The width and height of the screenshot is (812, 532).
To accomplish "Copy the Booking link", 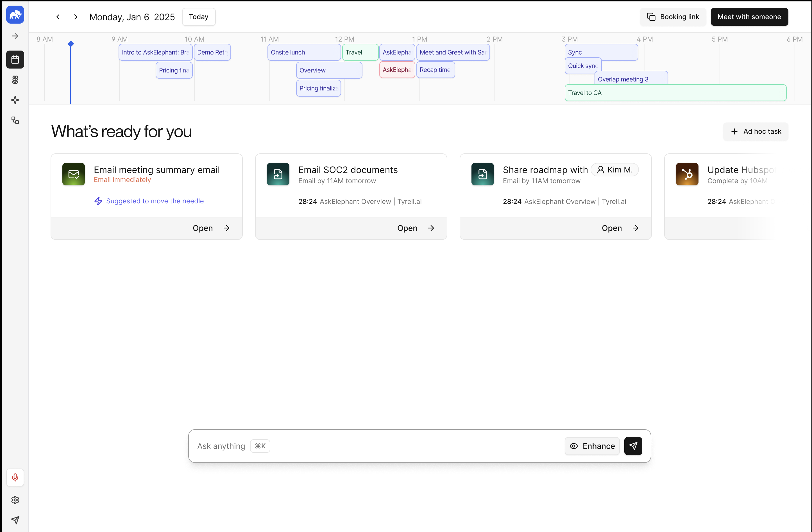I will [673, 17].
